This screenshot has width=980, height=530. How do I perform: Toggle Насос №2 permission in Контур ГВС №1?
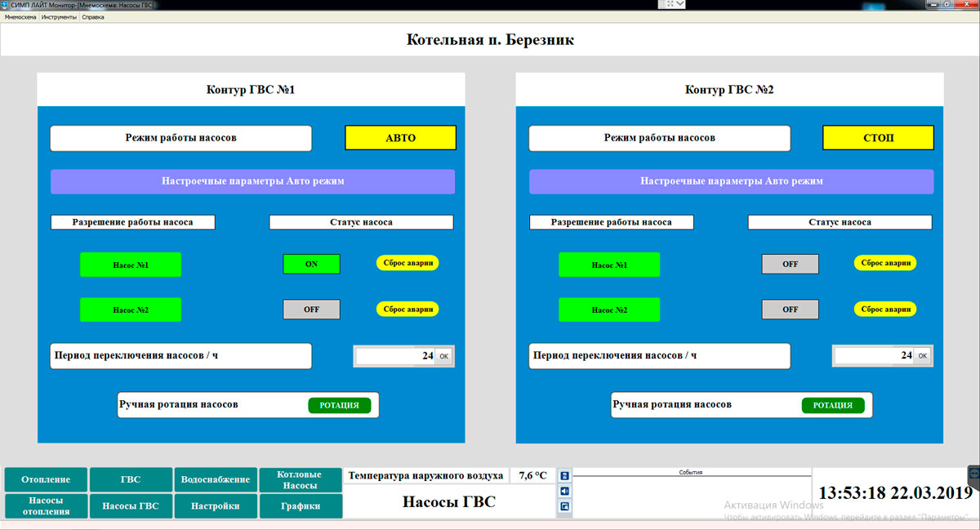click(x=131, y=310)
